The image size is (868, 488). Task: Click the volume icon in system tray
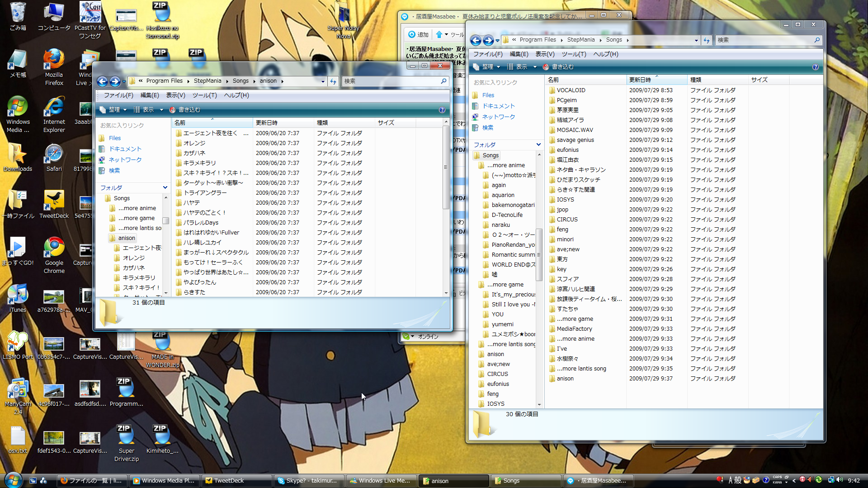click(840, 480)
